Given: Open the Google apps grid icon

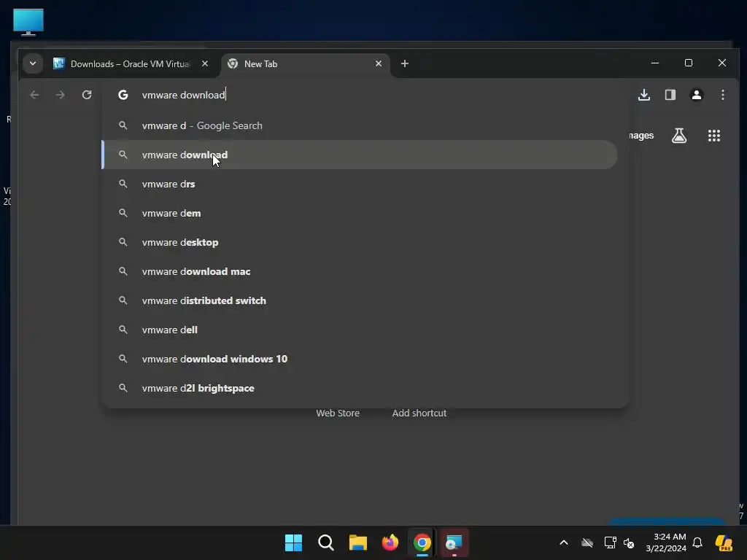Looking at the screenshot, I should [713, 136].
